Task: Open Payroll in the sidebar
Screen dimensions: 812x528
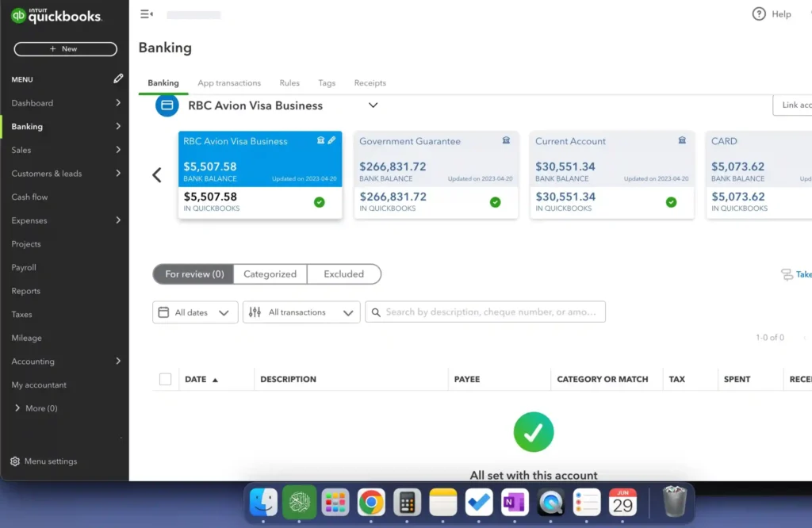Action: pos(24,267)
